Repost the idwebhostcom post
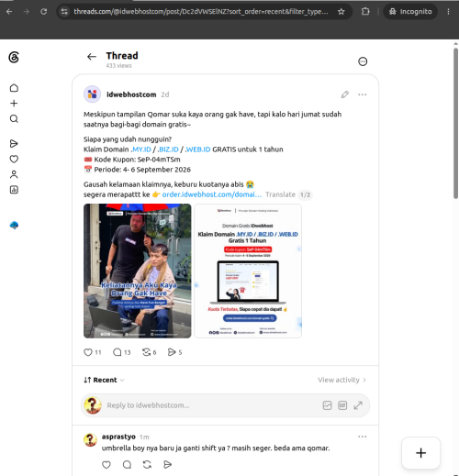459x476 pixels. (147, 352)
